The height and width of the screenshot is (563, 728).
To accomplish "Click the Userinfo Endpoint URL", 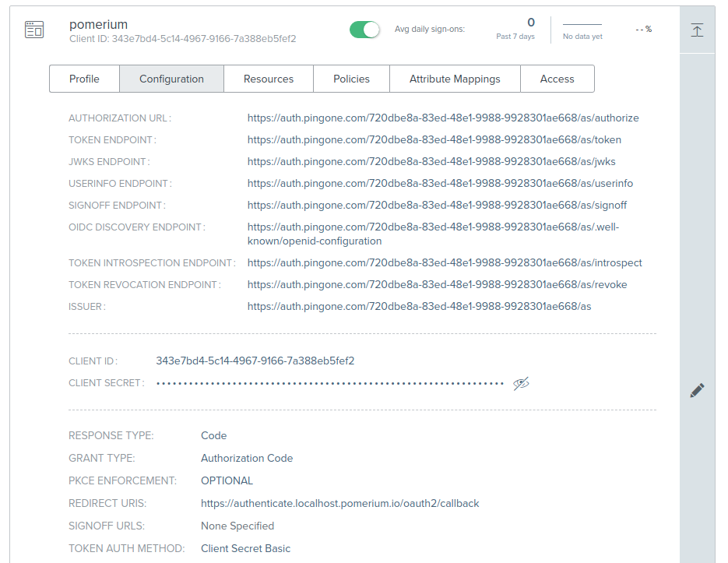I will pos(440,184).
